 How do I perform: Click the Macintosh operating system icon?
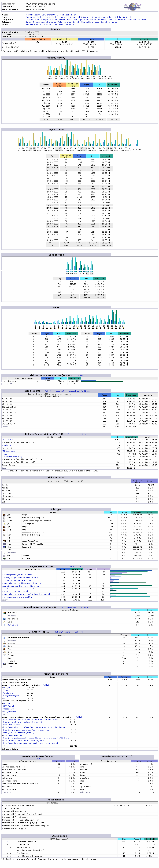[4, 619]
